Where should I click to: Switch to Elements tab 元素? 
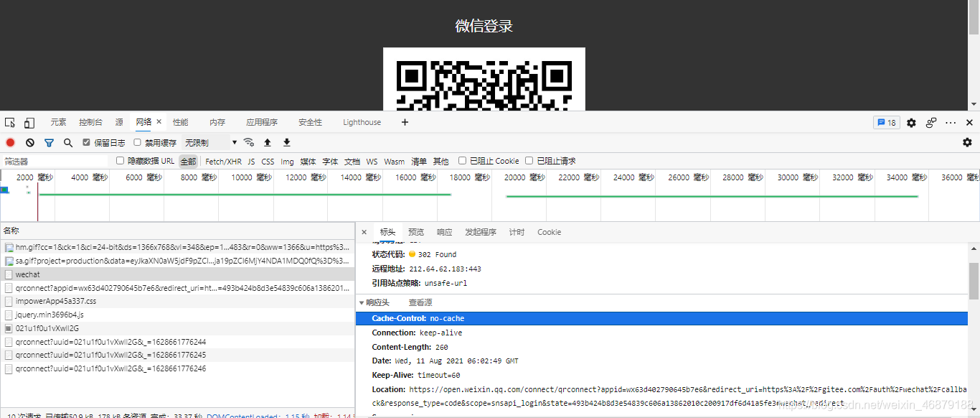pyautogui.click(x=58, y=122)
